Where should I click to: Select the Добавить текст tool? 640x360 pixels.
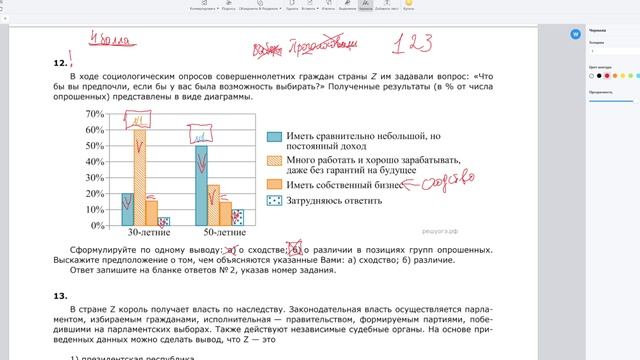click(x=387, y=5)
